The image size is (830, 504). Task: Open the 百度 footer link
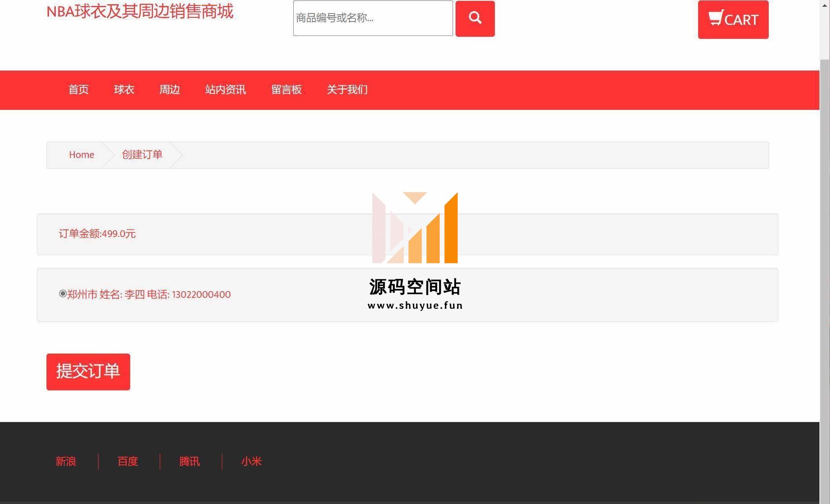(128, 461)
